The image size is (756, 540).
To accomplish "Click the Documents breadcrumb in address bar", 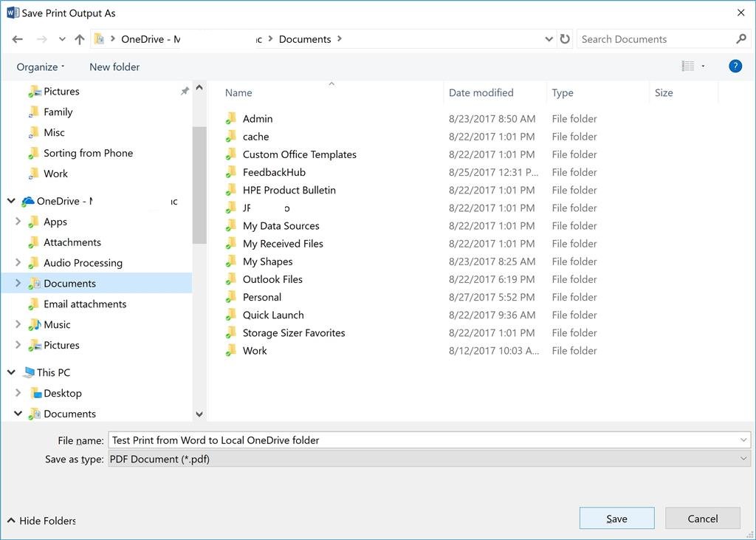I will coord(305,39).
